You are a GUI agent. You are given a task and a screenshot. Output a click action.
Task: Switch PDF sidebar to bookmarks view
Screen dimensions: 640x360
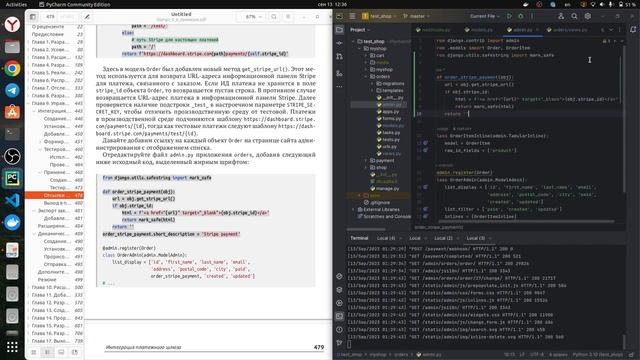[75, 352]
